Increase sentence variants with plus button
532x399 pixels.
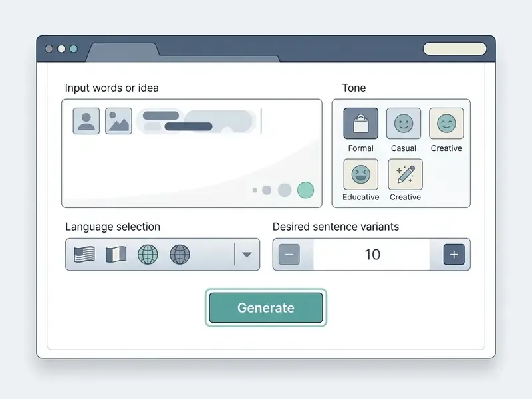pos(454,255)
